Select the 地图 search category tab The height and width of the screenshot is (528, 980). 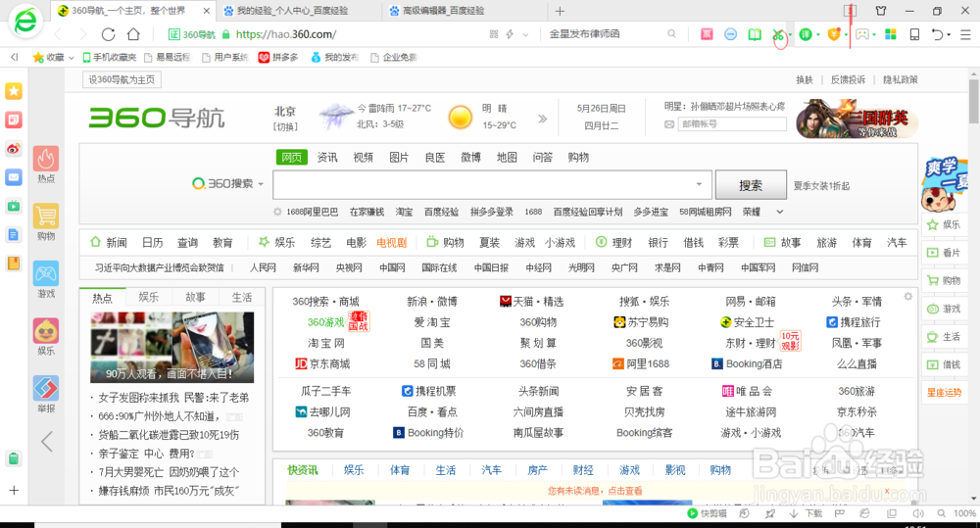[507, 158]
